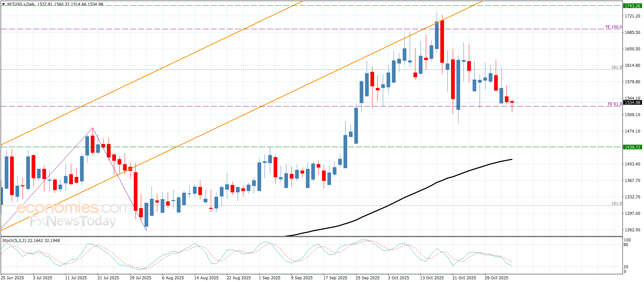Click the 1332.70 price axis value
The image size is (644, 282).
(632, 197)
